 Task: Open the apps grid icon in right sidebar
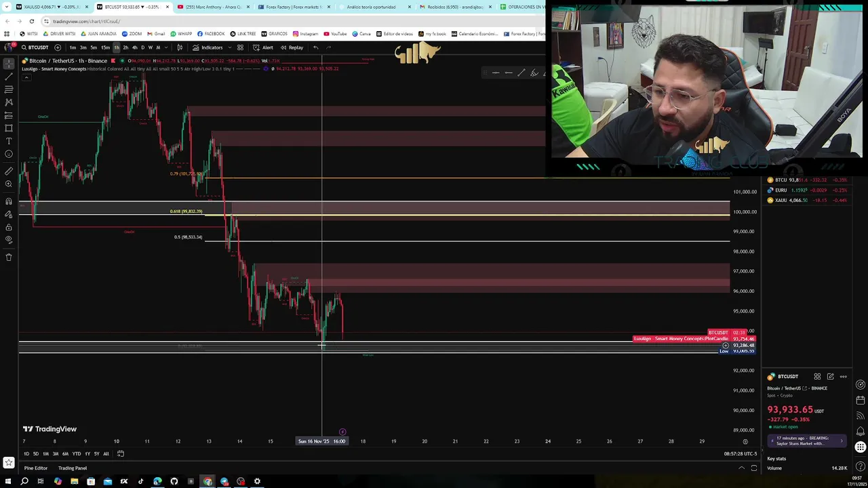pyautogui.click(x=861, y=447)
